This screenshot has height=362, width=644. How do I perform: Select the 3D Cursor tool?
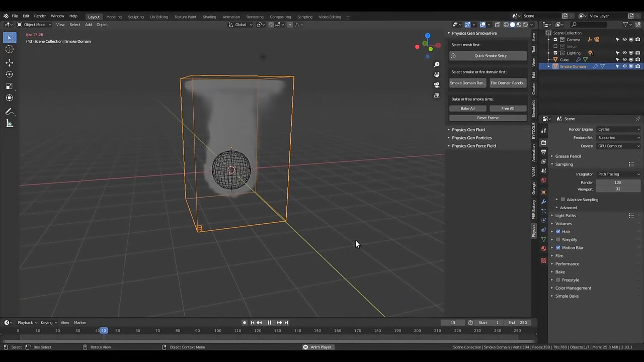(x=9, y=49)
